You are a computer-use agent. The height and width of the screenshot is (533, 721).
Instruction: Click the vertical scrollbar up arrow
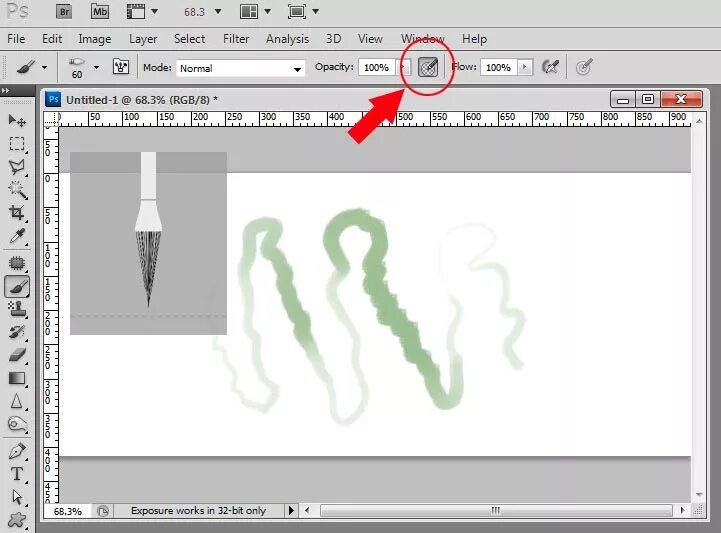coord(699,121)
